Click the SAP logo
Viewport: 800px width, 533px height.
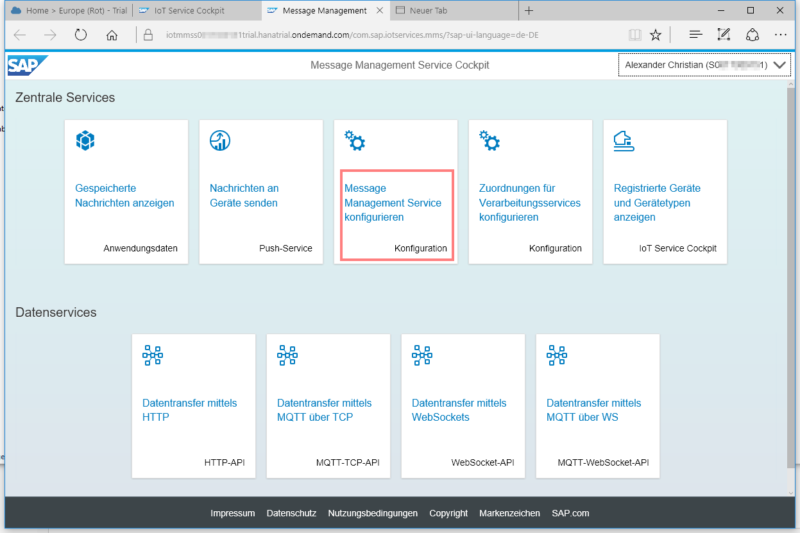[x=28, y=65]
